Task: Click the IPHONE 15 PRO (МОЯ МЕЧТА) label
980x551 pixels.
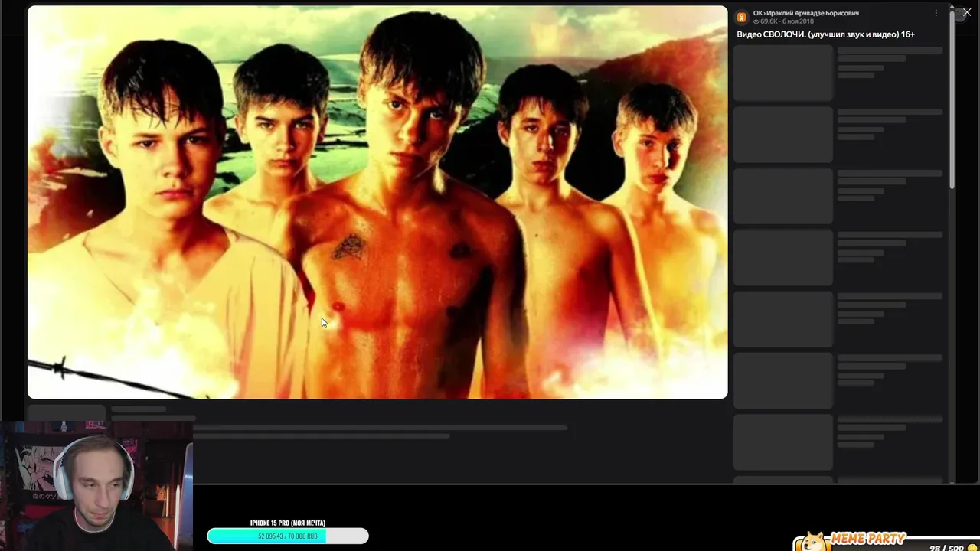Action: [288, 523]
